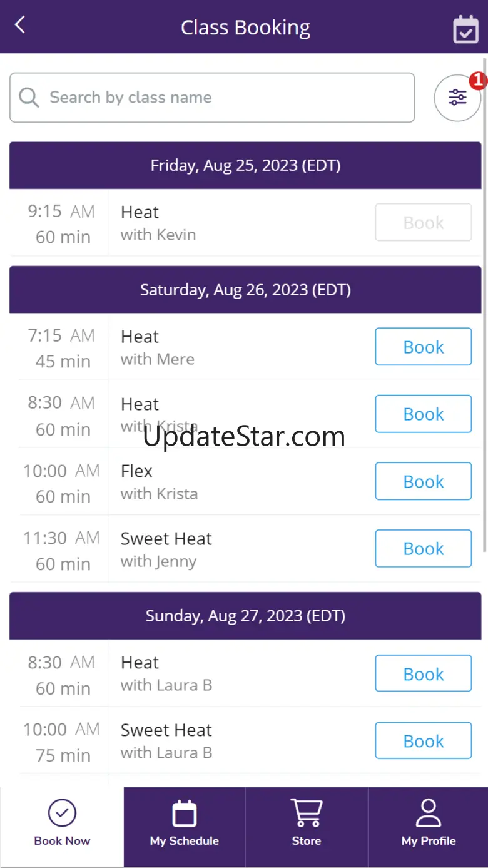Image resolution: width=488 pixels, height=868 pixels.
Task: Book Sweet Heat with Jenny
Action: [x=423, y=548]
